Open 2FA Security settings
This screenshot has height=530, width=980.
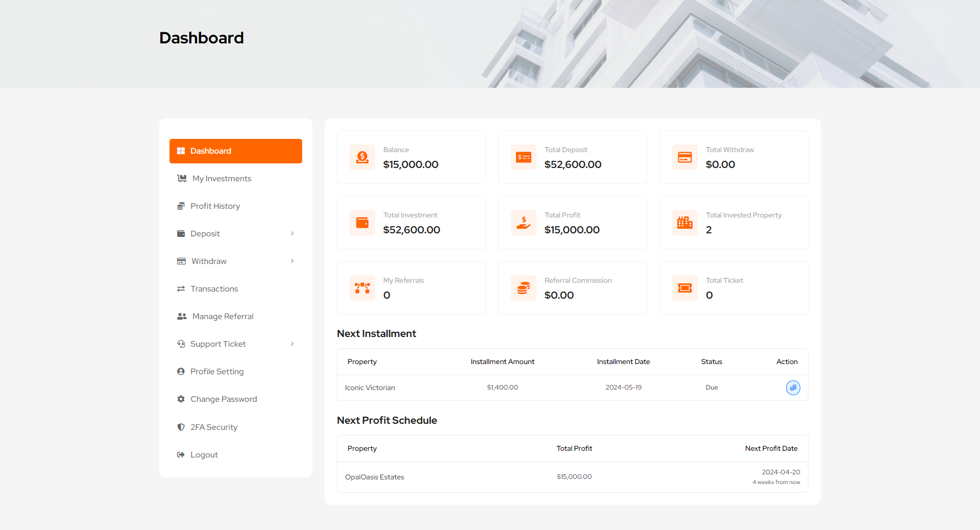[213, 427]
